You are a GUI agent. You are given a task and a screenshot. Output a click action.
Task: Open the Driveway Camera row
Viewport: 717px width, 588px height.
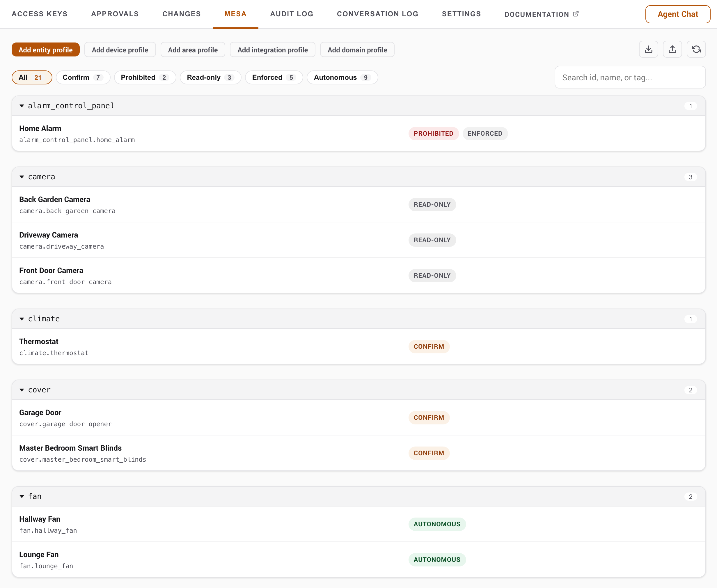coord(358,240)
